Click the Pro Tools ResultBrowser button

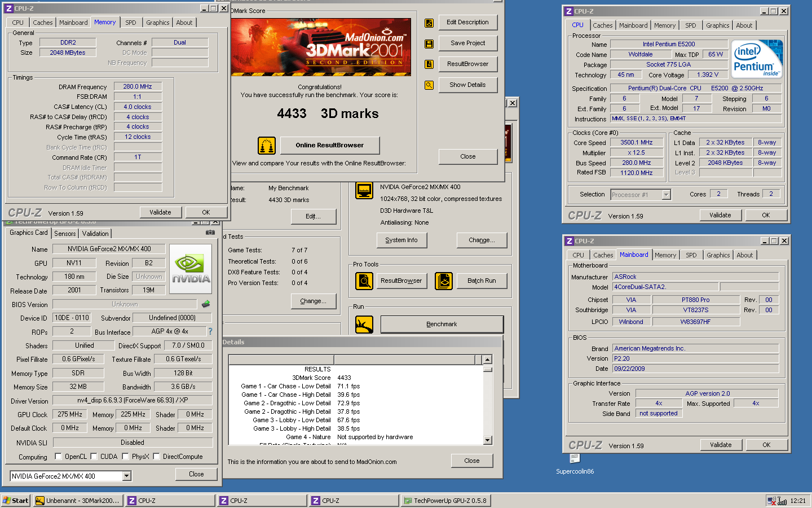coord(401,281)
